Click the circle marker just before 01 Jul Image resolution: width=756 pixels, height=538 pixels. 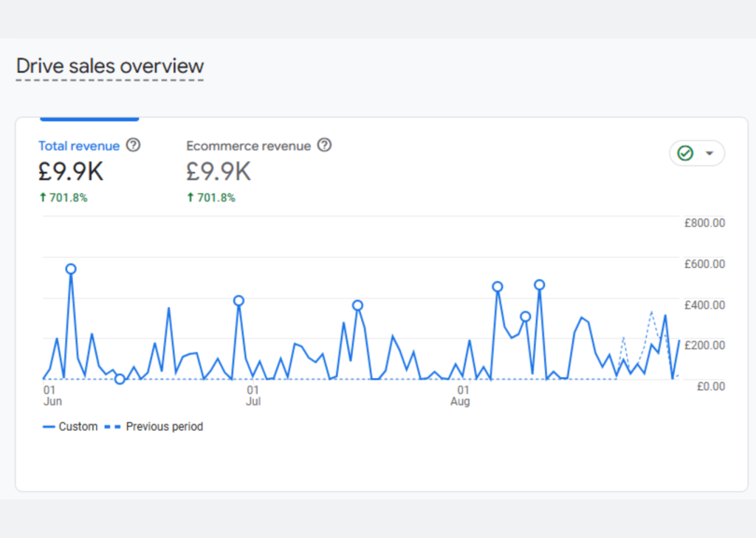(238, 300)
